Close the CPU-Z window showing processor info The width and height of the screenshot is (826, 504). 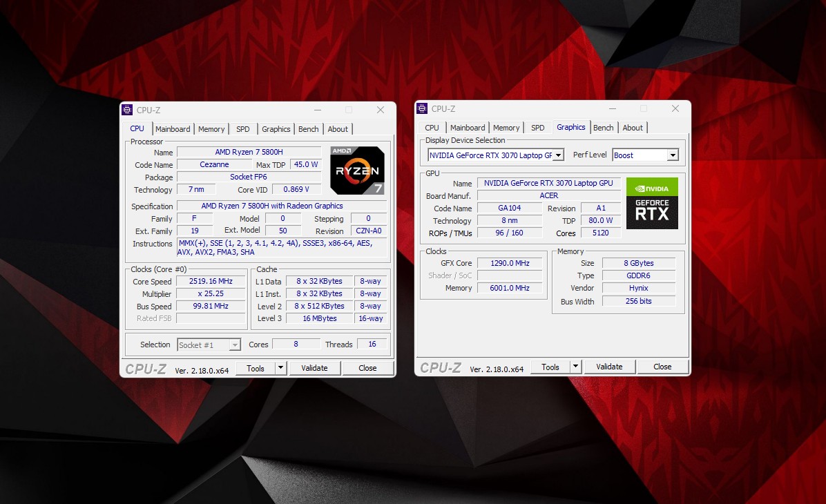coord(381,110)
